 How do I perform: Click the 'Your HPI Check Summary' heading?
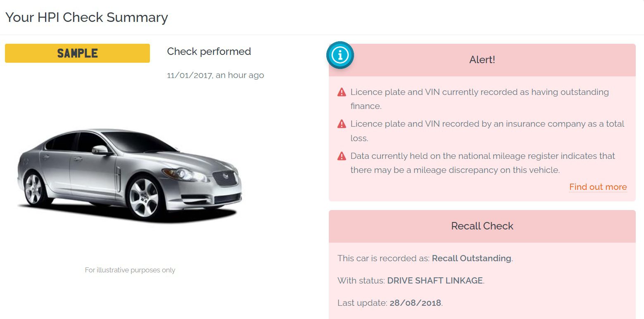(87, 17)
